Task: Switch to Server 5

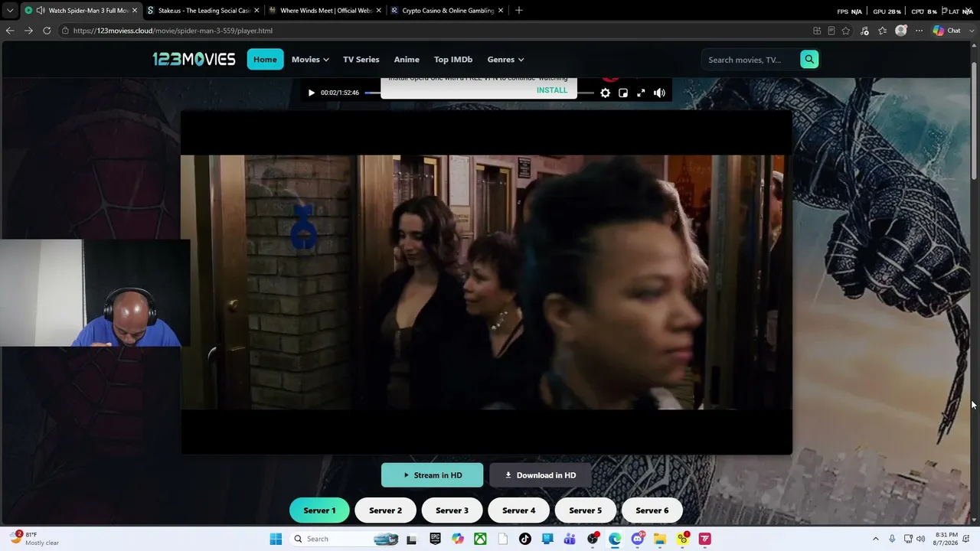Action: (585, 510)
